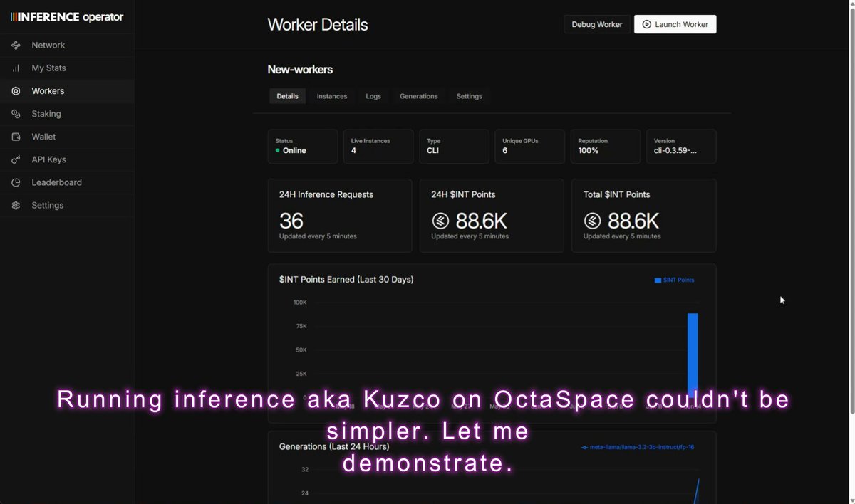Open the Leaderboard
Screen dimensions: 855x504
click(67, 182)
